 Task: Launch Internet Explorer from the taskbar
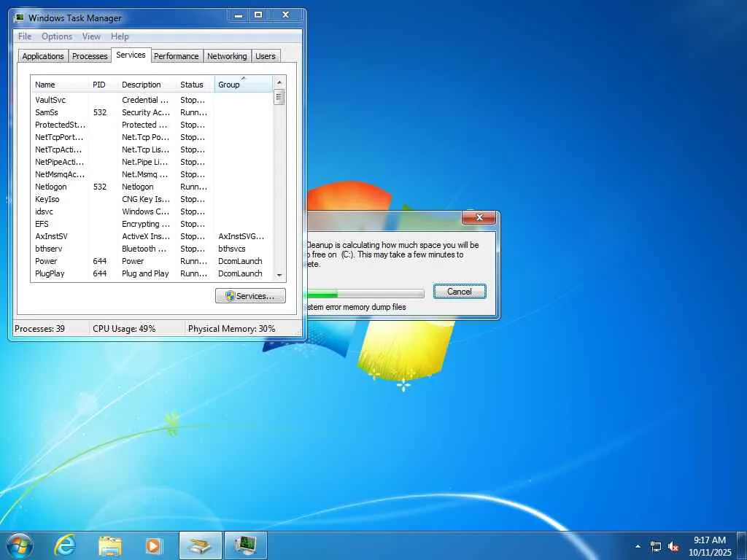click(65, 545)
